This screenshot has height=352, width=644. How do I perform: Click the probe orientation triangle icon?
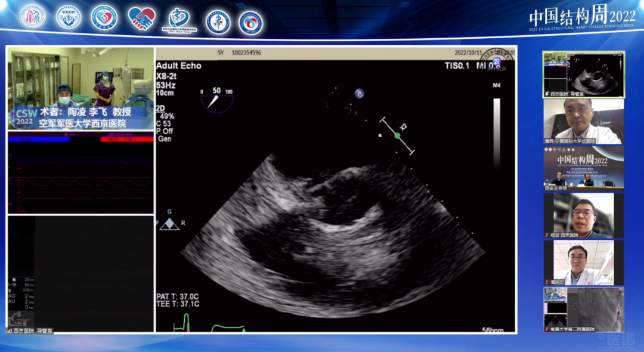pos(170,224)
